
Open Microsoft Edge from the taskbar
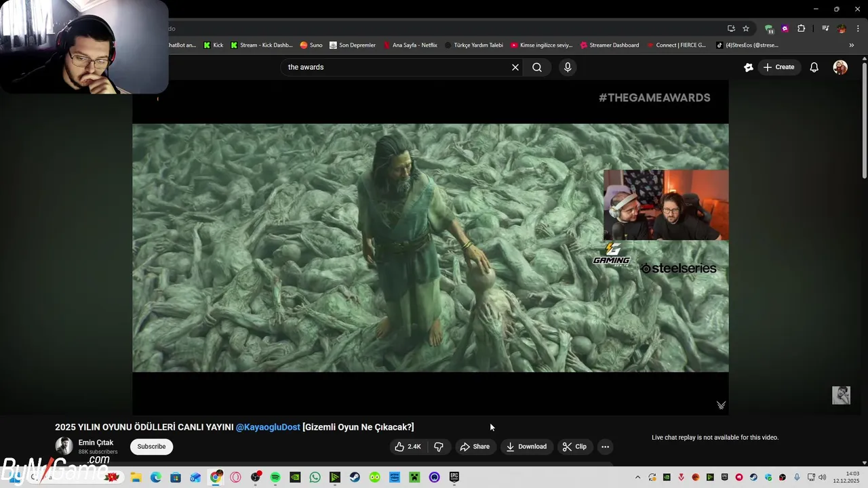[156, 477]
